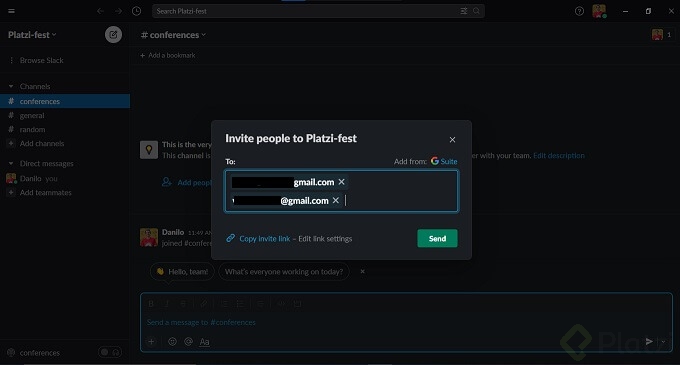Minimize the Slack window
Image resolution: width=680 pixels, height=365 pixels.
click(625, 11)
